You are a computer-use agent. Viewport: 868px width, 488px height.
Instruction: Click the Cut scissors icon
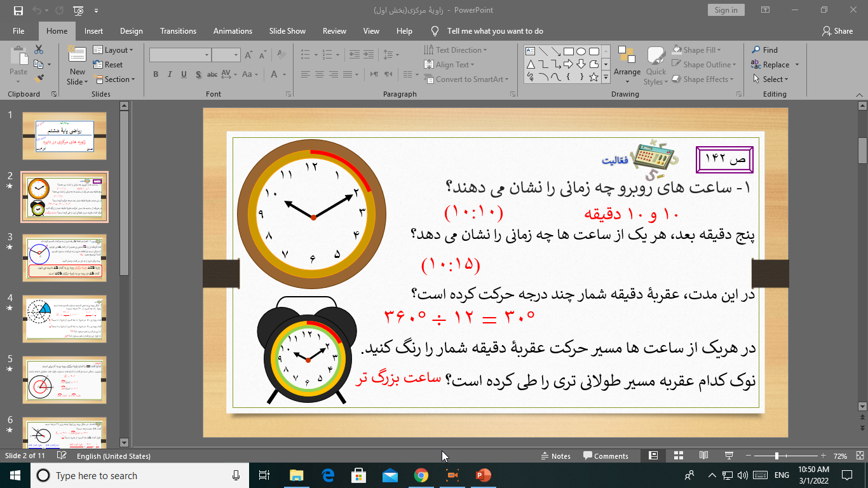click(39, 50)
